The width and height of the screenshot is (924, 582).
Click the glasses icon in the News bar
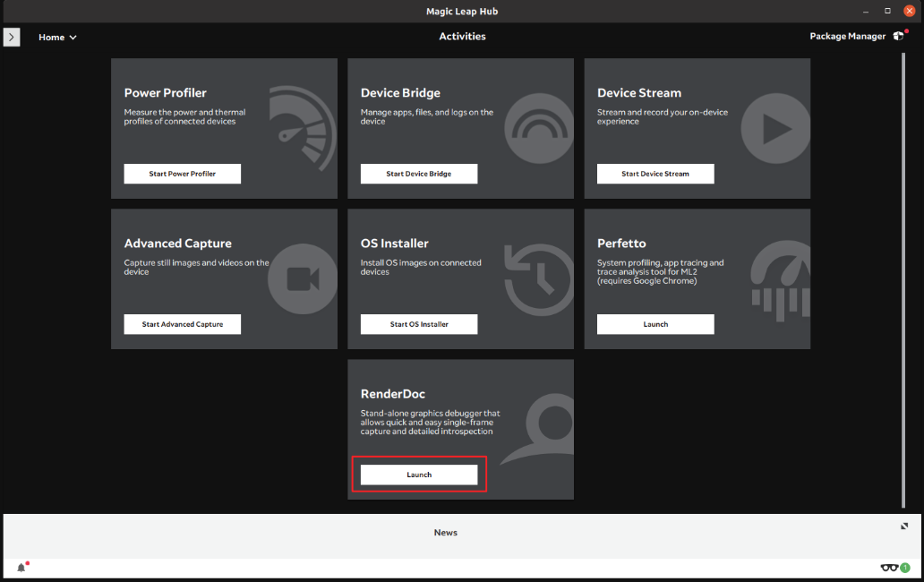(889, 568)
